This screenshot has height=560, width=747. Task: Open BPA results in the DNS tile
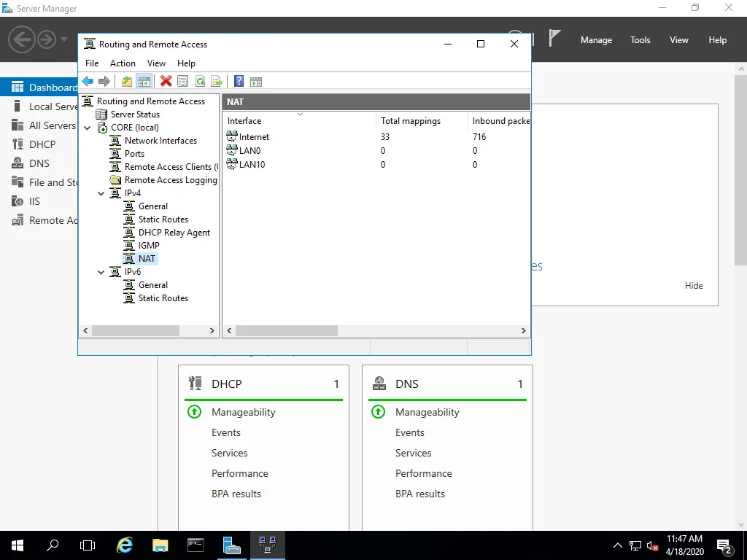pos(419,494)
